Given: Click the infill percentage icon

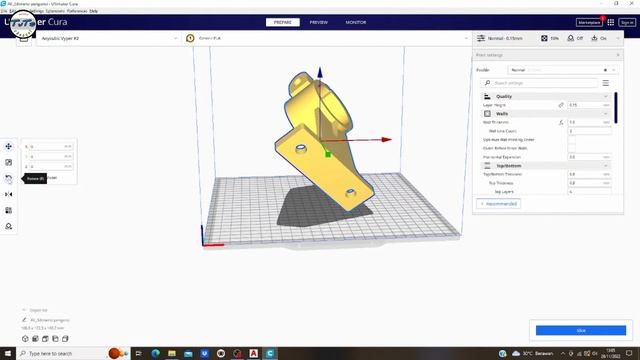Looking at the screenshot, I should coord(544,38).
